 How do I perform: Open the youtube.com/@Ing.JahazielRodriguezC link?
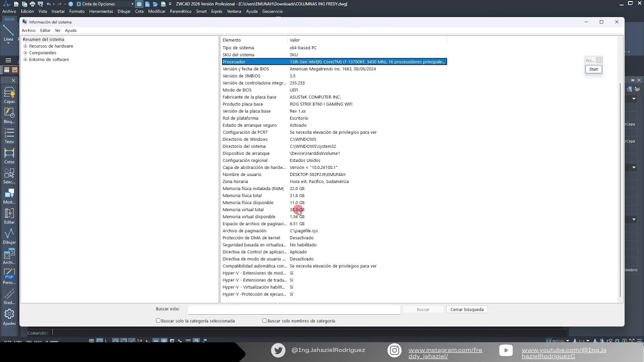click(564, 353)
